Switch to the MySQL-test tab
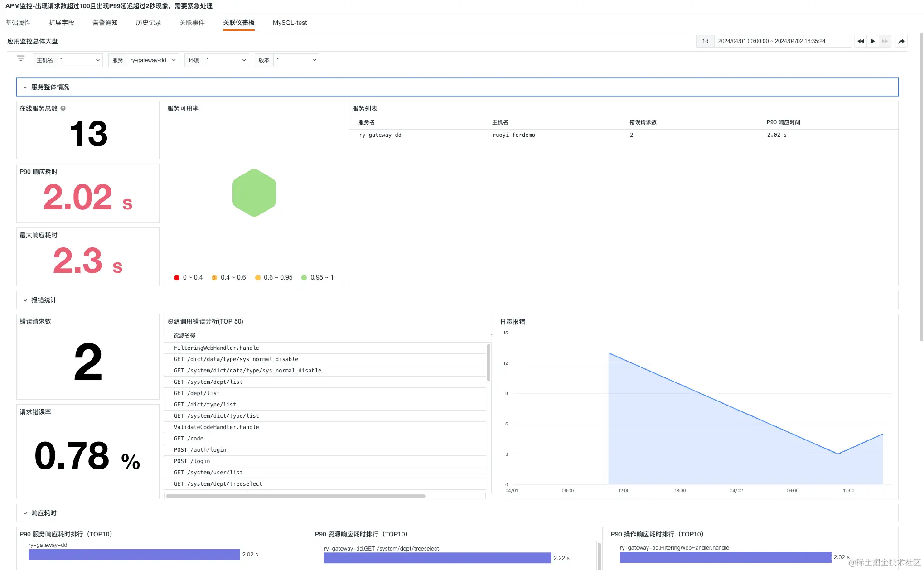Screen dimensions: 924x570 tap(290, 23)
